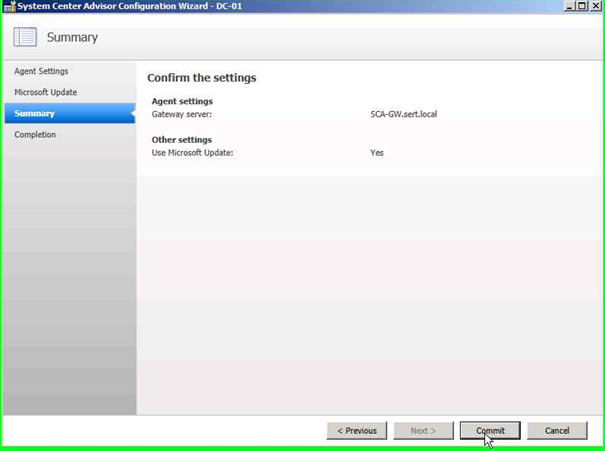
Task: Open the Agent Settings step
Action: [41, 72]
